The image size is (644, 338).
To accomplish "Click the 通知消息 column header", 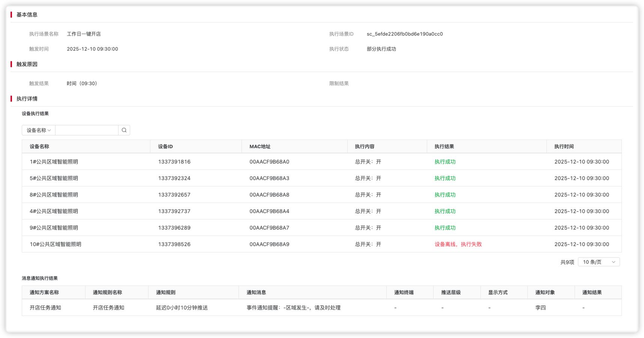I will pyautogui.click(x=256, y=293).
